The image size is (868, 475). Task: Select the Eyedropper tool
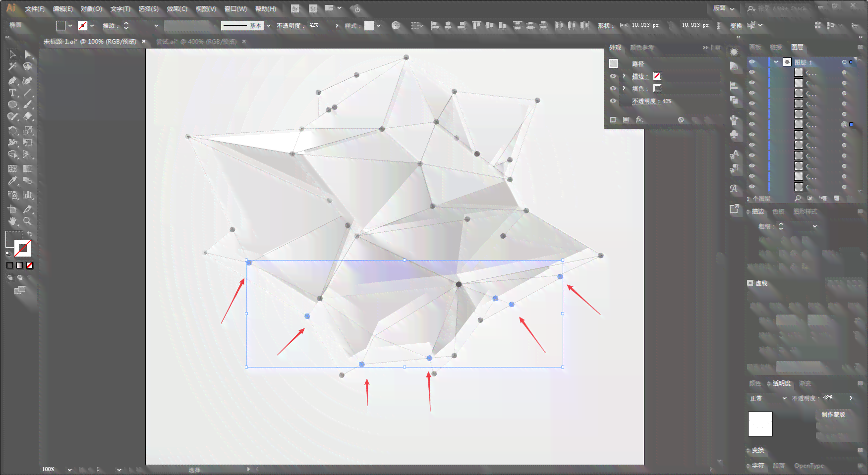[x=12, y=181]
